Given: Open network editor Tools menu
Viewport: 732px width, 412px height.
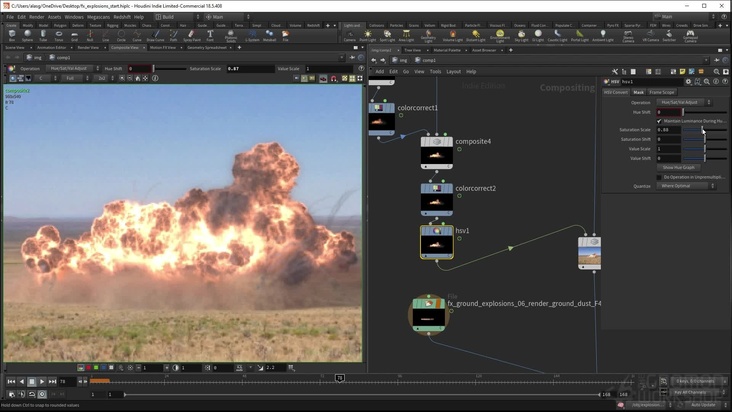Looking at the screenshot, I should click(435, 72).
